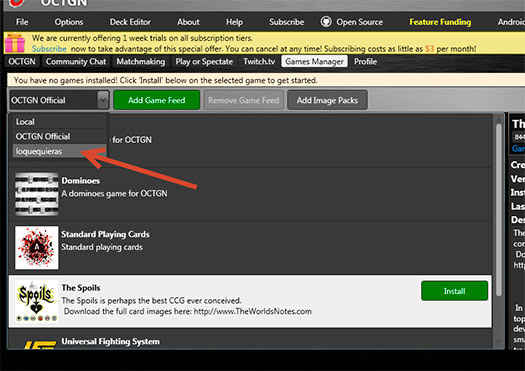Open the Options menu
The height and width of the screenshot is (371, 525).
69,22
